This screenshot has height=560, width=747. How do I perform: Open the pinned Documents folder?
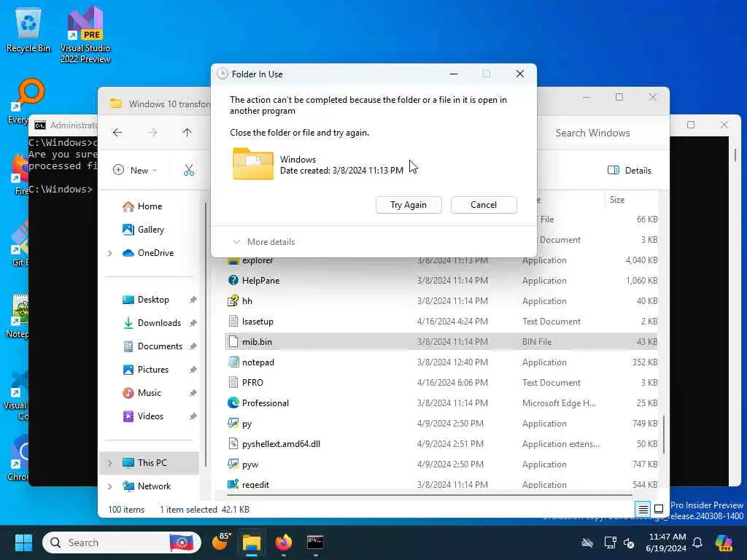tap(152, 346)
